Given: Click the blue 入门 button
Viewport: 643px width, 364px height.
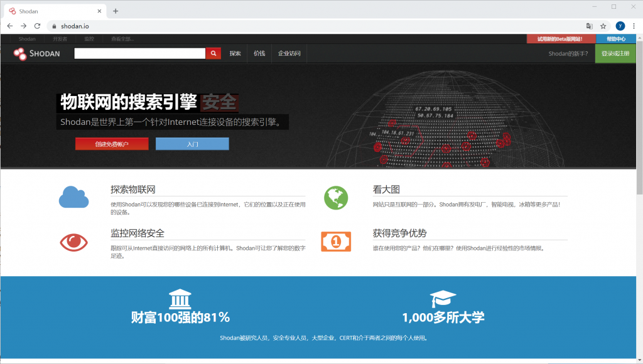Looking at the screenshot, I should 192,144.
